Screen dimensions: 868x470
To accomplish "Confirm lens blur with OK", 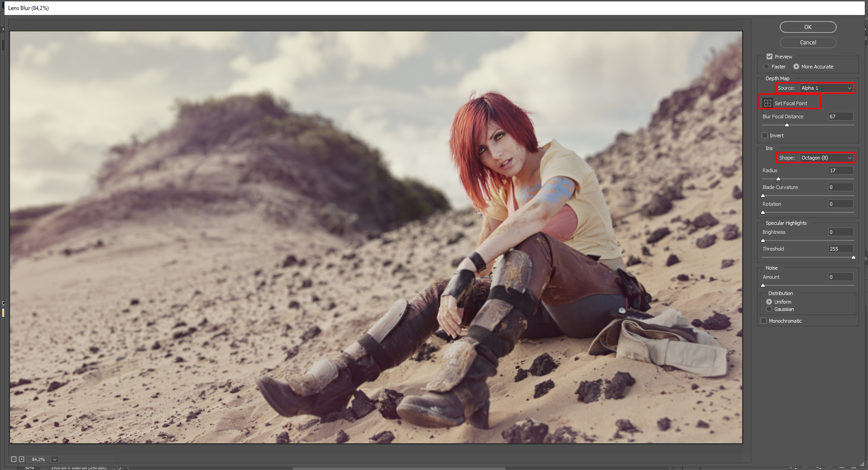I will coord(808,27).
